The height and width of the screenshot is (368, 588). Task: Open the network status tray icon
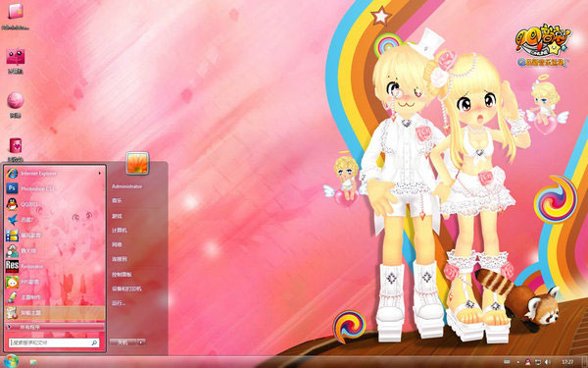538,362
